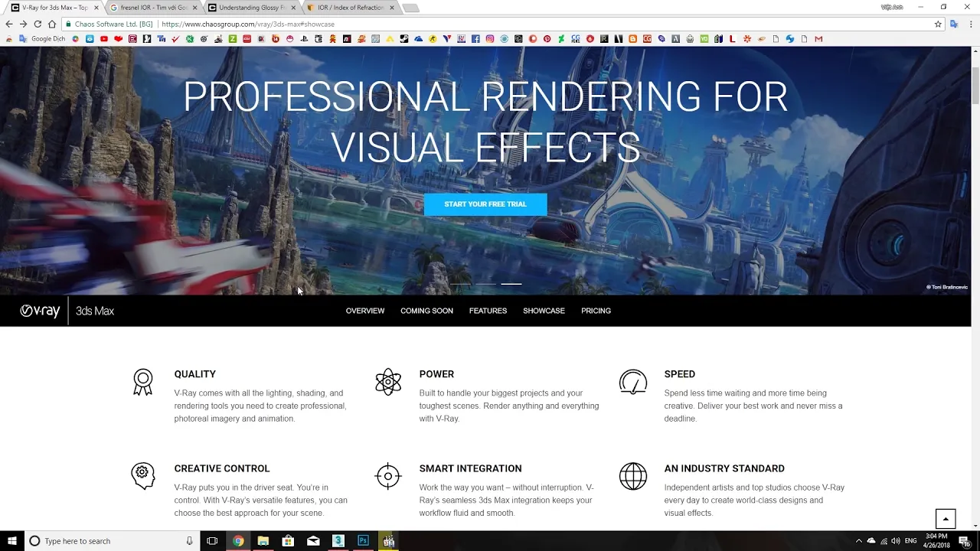Switch to the fresnel IOR Google tab

[153, 8]
